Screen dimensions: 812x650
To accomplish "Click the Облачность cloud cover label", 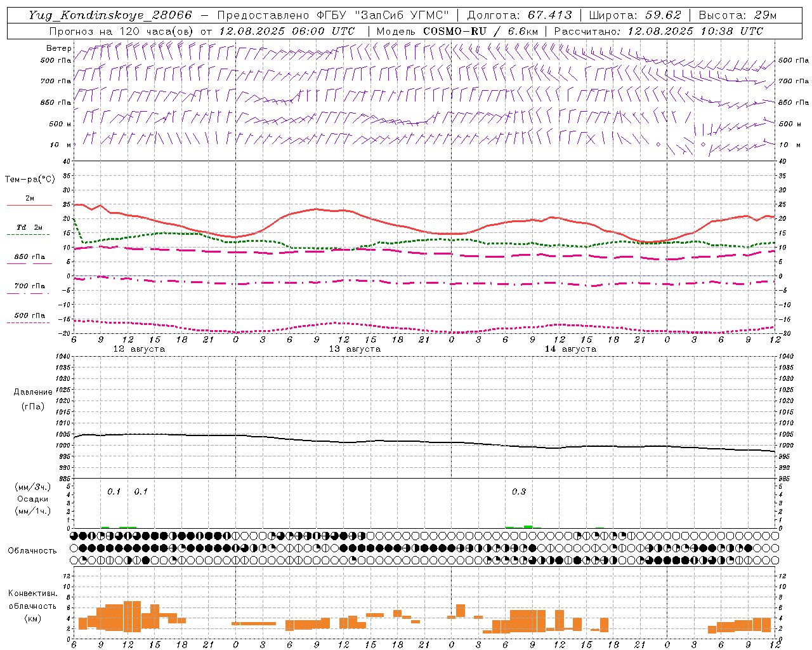I will click(32, 551).
